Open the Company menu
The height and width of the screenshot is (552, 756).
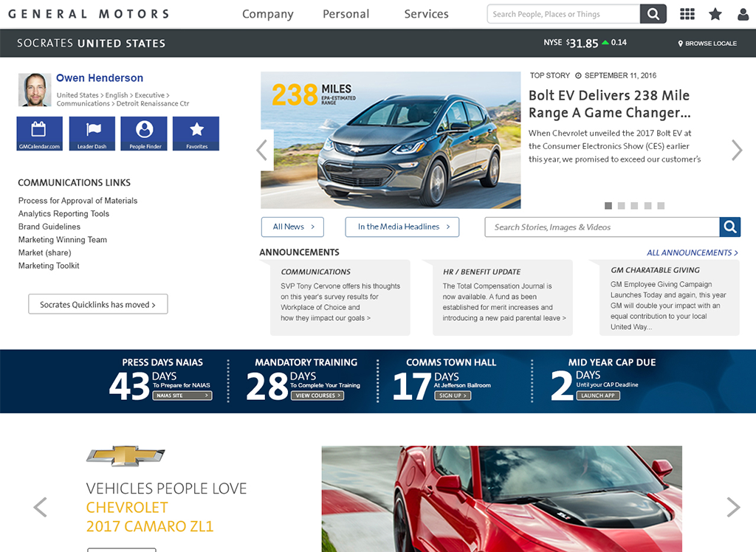coord(267,15)
